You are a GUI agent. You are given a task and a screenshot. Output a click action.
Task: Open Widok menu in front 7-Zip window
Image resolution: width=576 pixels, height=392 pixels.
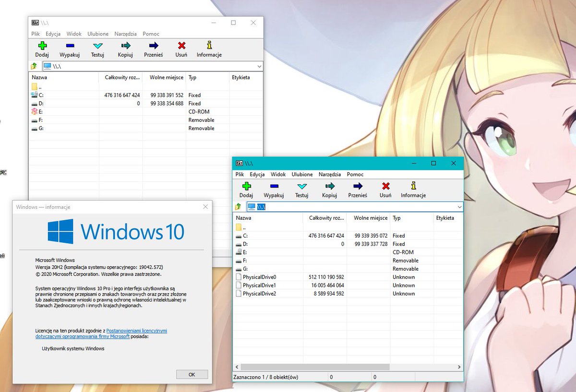(x=278, y=175)
